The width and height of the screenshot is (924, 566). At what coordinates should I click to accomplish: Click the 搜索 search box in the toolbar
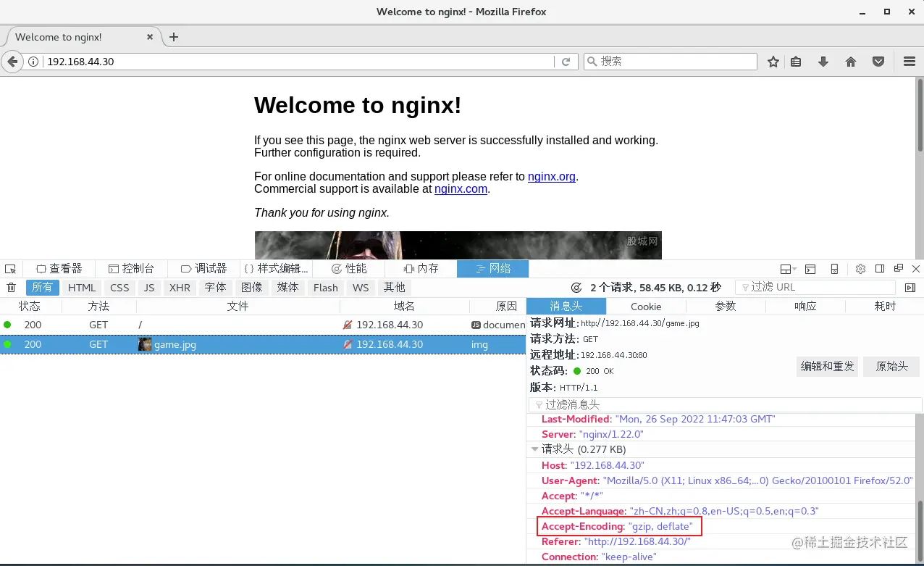pos(671,62)
